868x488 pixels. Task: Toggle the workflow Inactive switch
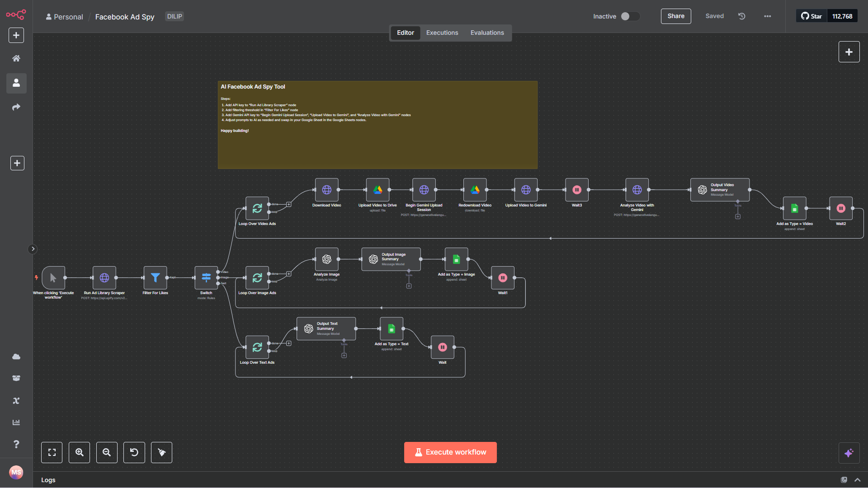pos(629,16)
